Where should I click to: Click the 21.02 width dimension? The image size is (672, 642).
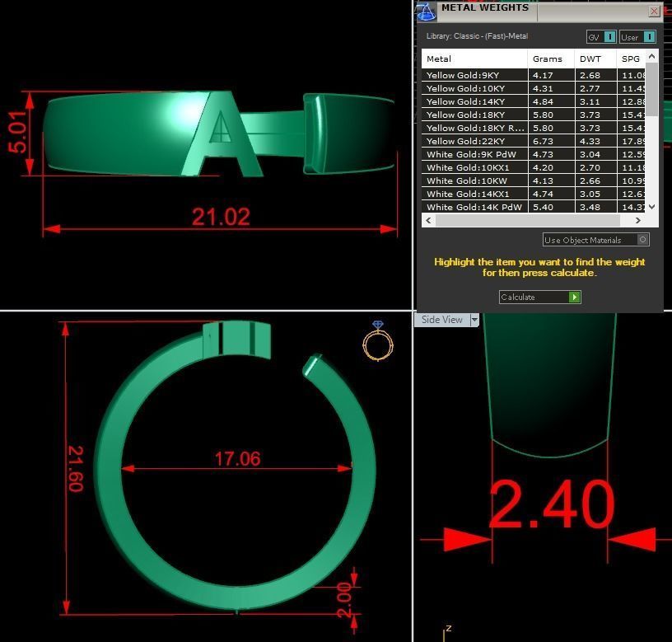pyautogui.click(x=221, y=217)
